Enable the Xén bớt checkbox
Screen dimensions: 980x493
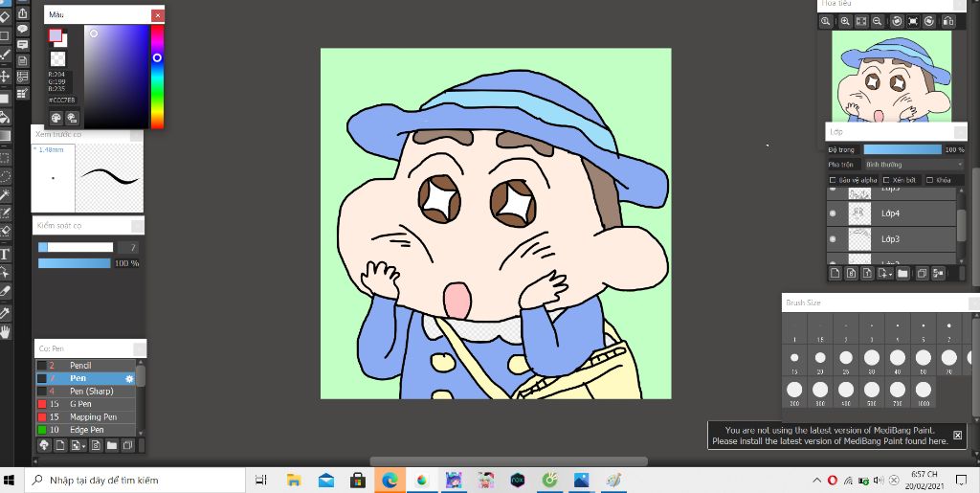pyautogui.click(x=886, y=180)
